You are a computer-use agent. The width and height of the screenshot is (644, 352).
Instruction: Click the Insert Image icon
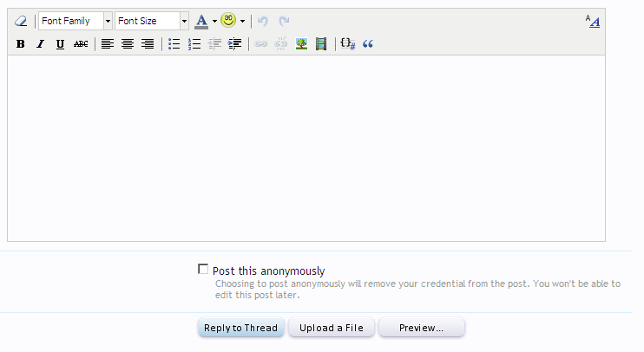click(301, 44)
